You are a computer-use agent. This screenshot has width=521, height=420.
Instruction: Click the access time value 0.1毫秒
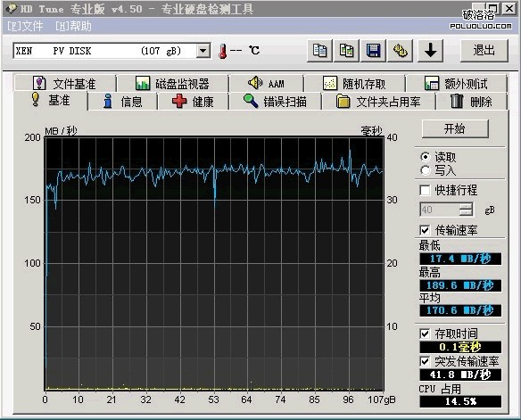coord(460,347)
